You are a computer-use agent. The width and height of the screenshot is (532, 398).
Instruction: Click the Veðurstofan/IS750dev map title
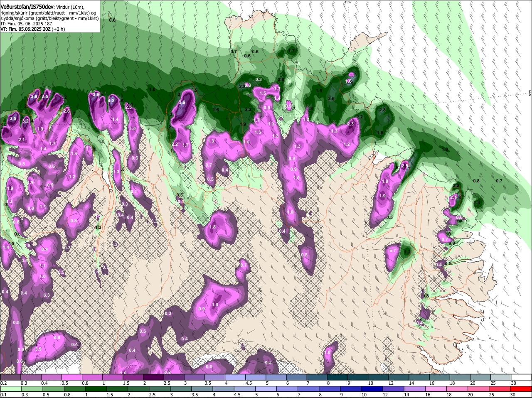[x=27, y=7]
